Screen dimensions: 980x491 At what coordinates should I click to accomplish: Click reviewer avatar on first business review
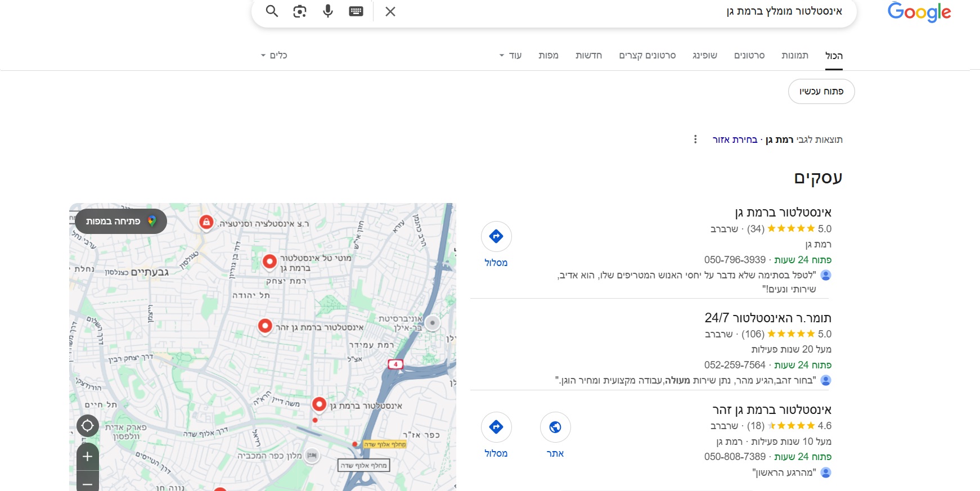click(x=826, y=275)
